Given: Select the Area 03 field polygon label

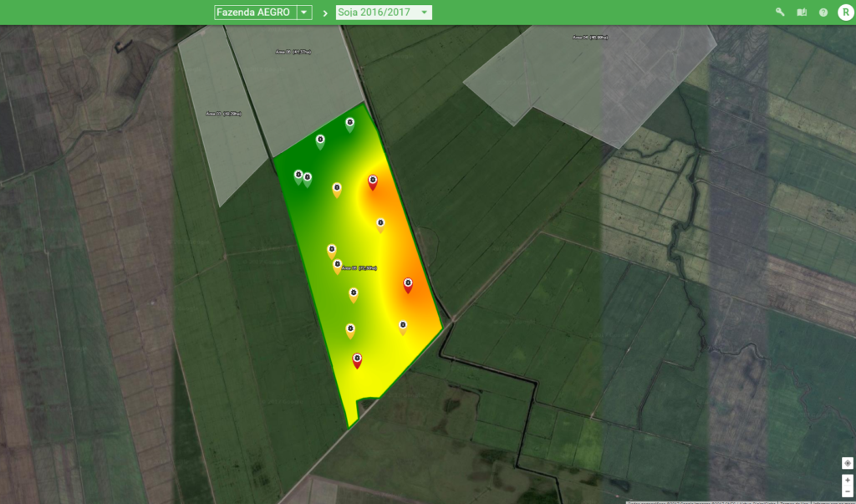Looking at the screenshot, I should (223, 114).
